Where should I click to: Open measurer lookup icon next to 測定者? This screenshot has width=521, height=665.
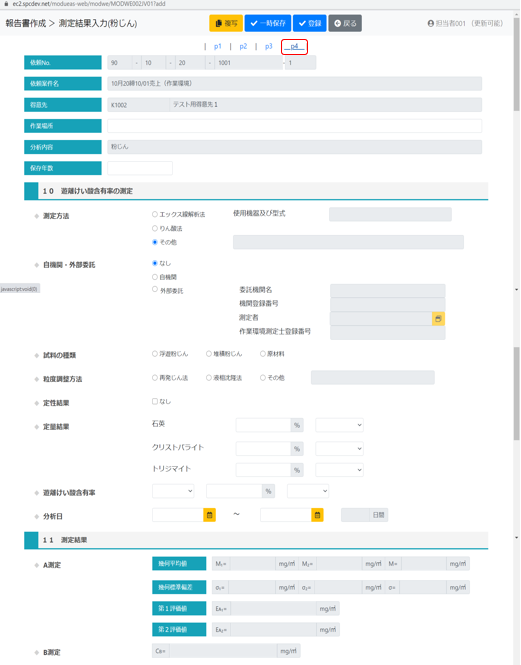pos(438,319)
